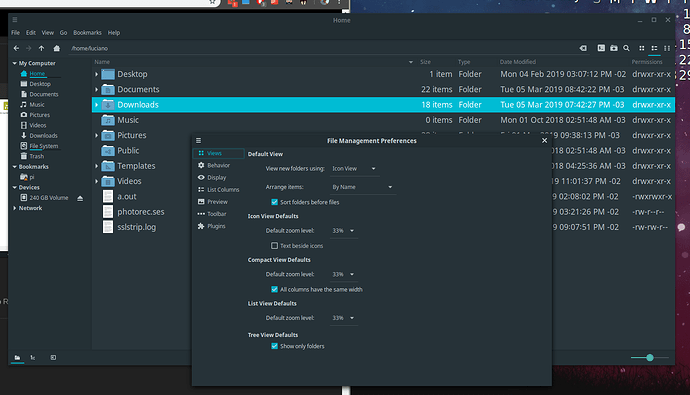Viewport: 690px width, 395px height.
Task: Collapse Bookmarks section in sidebar
Action: [15, 167]
